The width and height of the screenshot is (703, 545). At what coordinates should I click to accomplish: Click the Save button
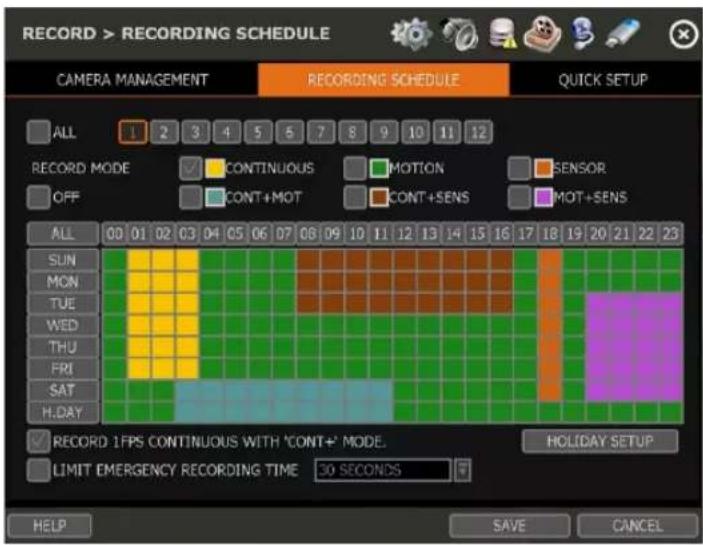click(509, 526)
